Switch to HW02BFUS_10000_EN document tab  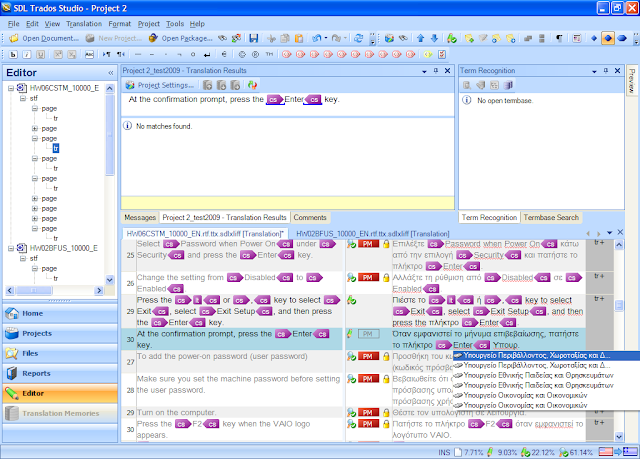(x=372, y=233)
